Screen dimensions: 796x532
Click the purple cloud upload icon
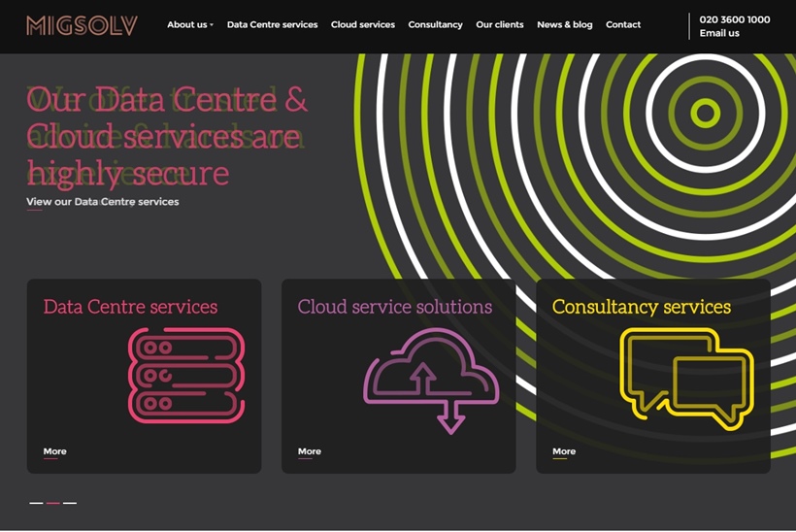(x=431, y=379)
